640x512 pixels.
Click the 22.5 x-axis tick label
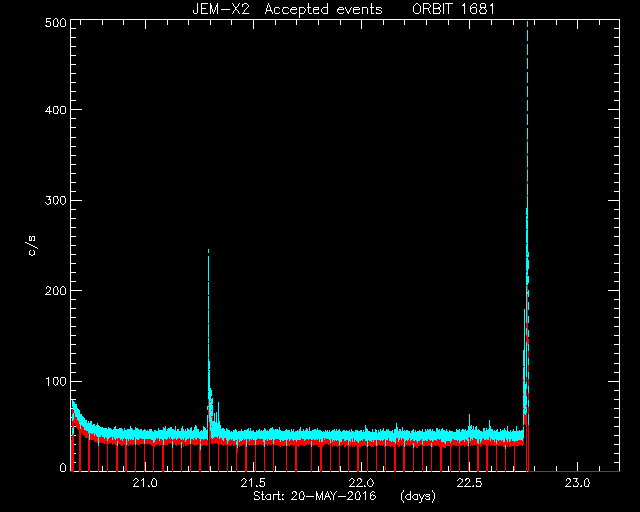tap(469, 483)
